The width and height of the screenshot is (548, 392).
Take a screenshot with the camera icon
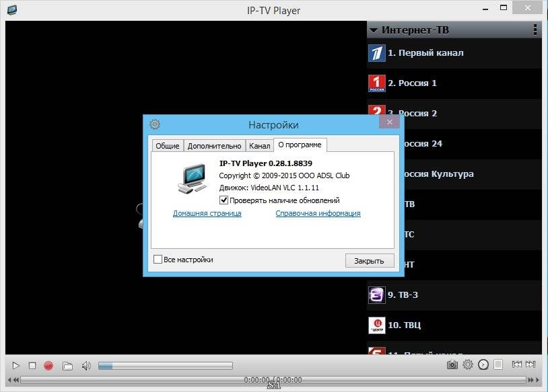[452, 365]
